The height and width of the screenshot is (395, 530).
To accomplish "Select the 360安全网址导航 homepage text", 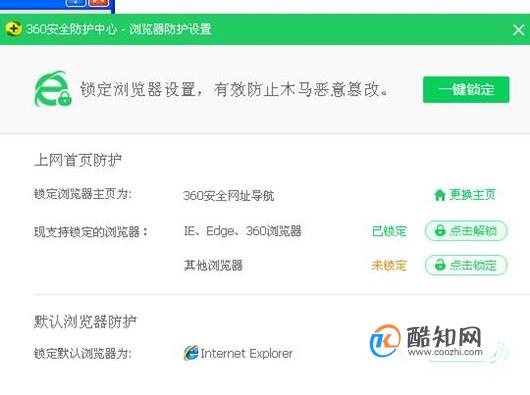I will pos(228,196).
